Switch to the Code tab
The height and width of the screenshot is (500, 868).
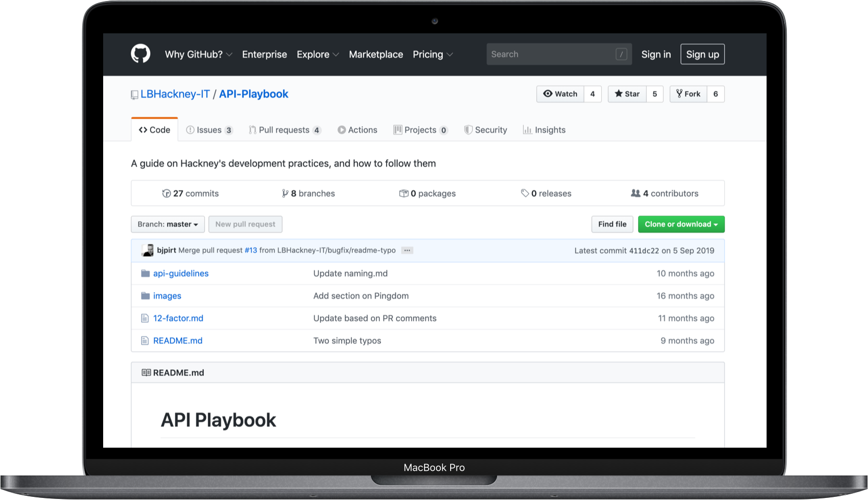coord(155,130)
